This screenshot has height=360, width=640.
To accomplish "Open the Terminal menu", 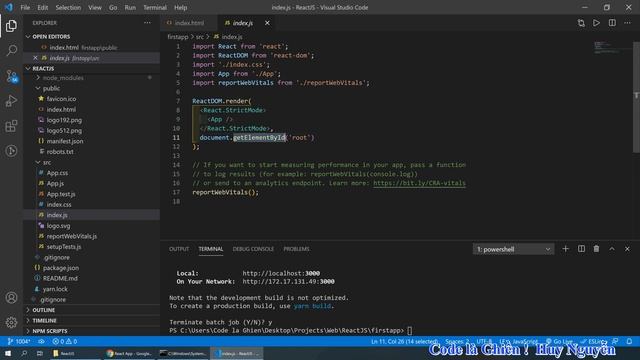I will coord(155,7).
